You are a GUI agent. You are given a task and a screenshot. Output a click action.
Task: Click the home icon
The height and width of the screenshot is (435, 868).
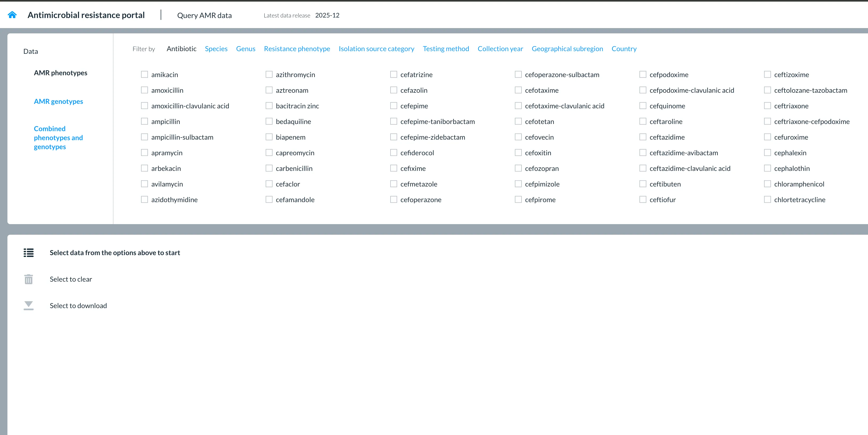pyautogui.click(x=12, y=15)
